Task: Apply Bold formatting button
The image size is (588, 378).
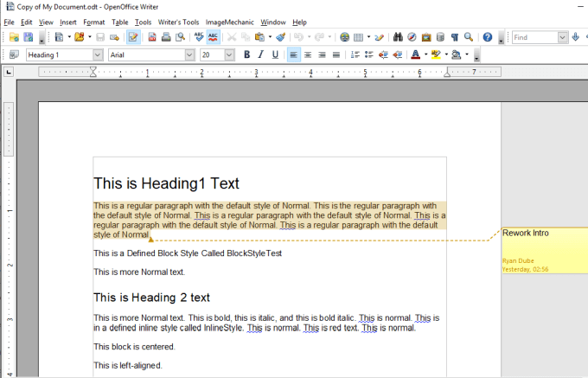Action: pyautogui.click(x=246, y=54)
